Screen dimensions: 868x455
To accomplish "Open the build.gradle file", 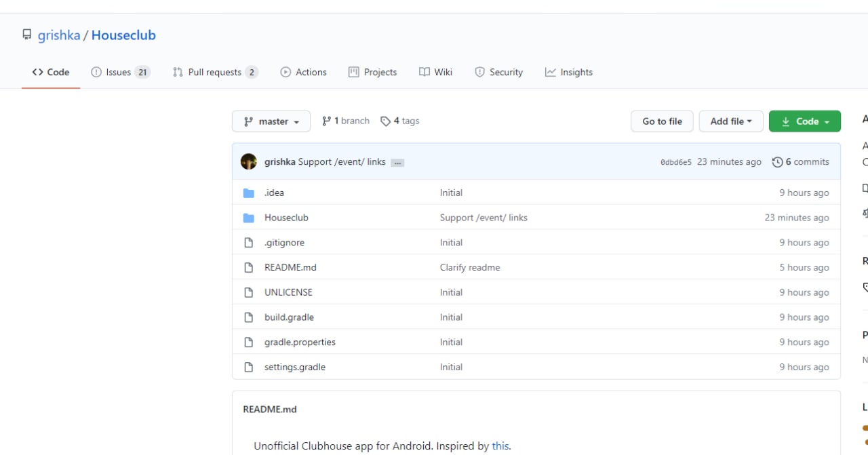I will click(289, 317).
